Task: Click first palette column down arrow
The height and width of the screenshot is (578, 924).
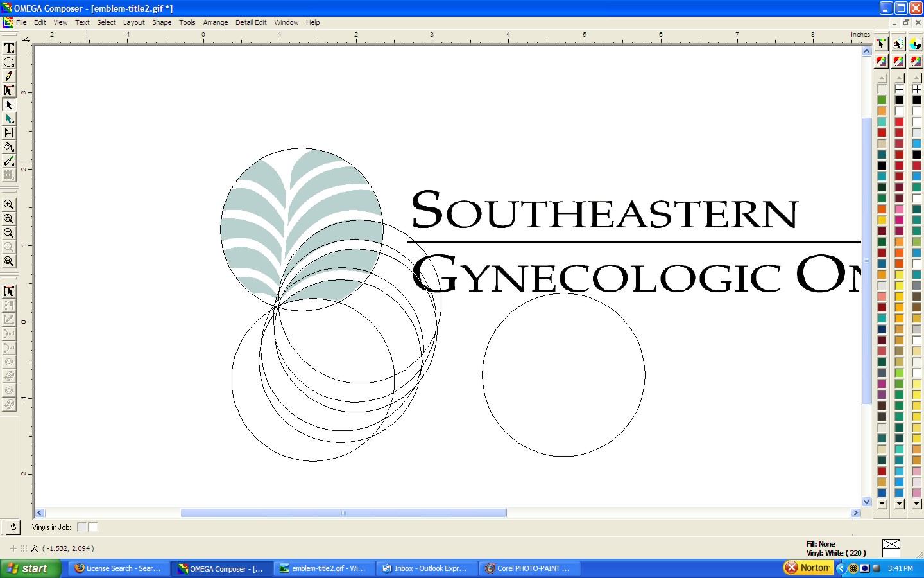Action: click(882, 504)
